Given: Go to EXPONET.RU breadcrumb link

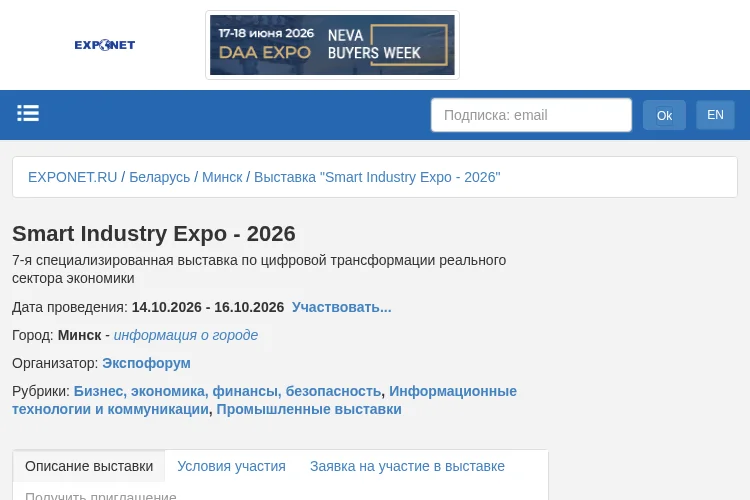Looking at the screenshot, I should pyautogui.click(x=72, y=177).
